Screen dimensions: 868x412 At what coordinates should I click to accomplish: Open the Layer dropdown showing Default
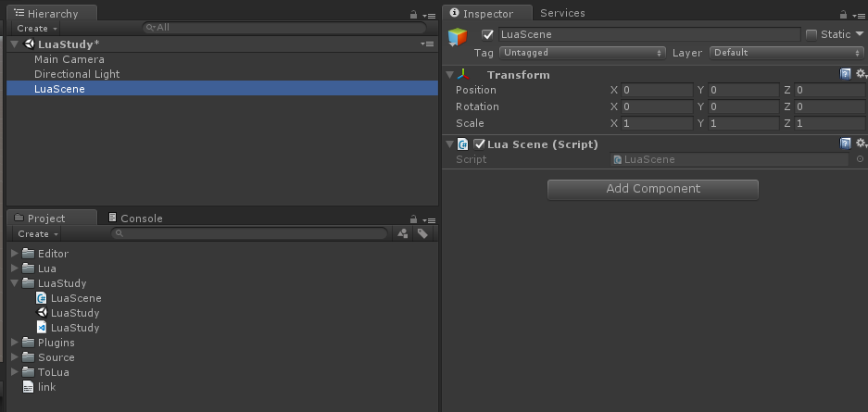(x=786, y=53)
